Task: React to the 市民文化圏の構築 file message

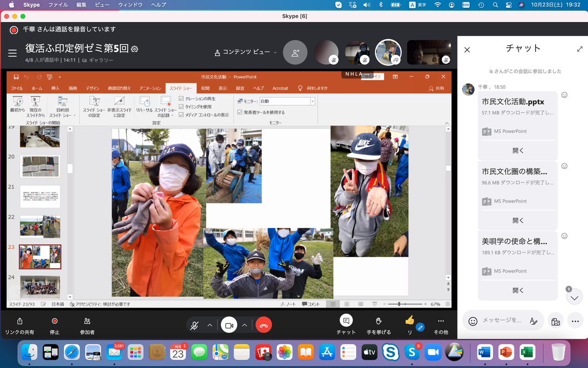Action: point(565,166)
